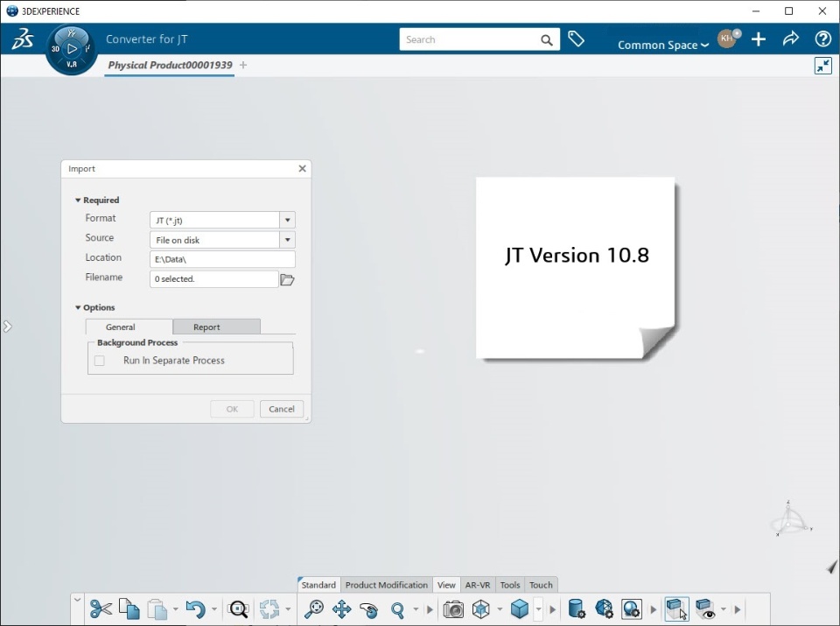The width and height of the screenshot is (840, 626).
Task: Enable Run In Separate Process checkbox
Action: pyautogui.click(x=100, y=361)
